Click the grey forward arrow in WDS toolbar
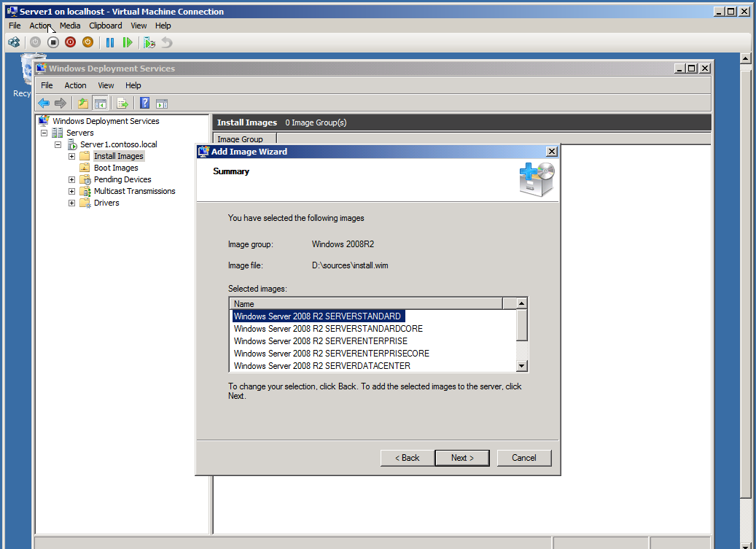Image resolution: width=756 pixels, height=549 pixels. point(61,103)
